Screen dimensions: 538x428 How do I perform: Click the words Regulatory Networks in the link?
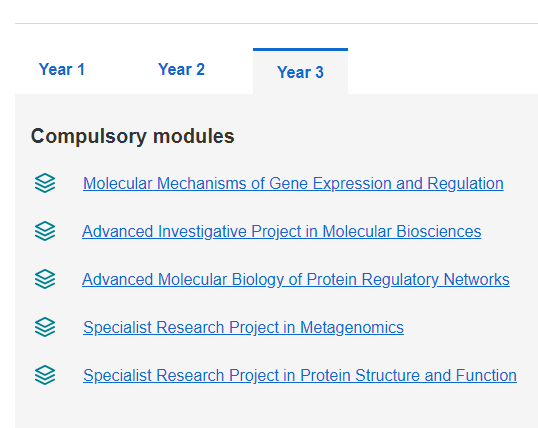[x=436, y=279]
